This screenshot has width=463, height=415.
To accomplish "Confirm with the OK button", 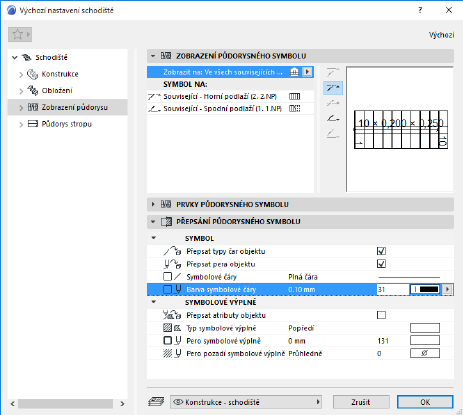I will (x=425, y=402).
